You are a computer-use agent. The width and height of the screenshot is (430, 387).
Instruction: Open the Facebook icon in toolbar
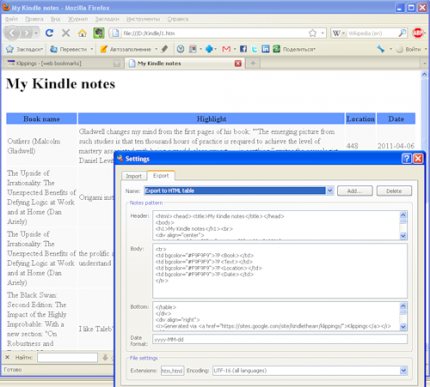243,49
